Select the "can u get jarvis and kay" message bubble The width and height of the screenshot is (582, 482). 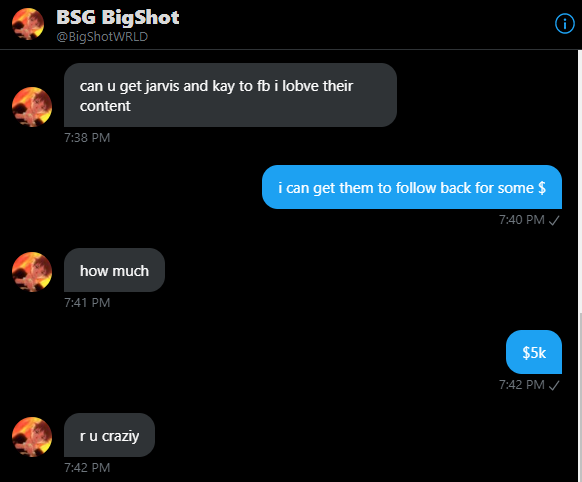230,95
